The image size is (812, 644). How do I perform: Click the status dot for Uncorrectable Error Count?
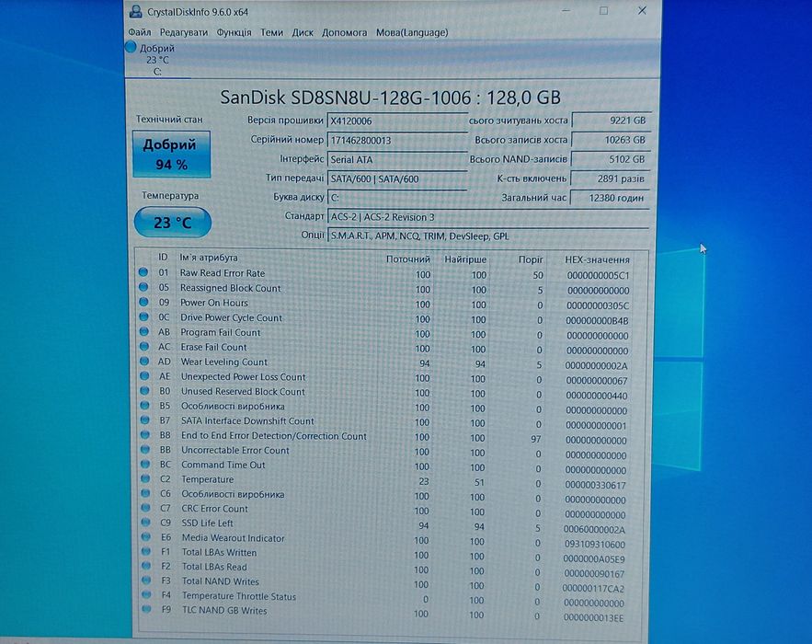click(145, 449)
